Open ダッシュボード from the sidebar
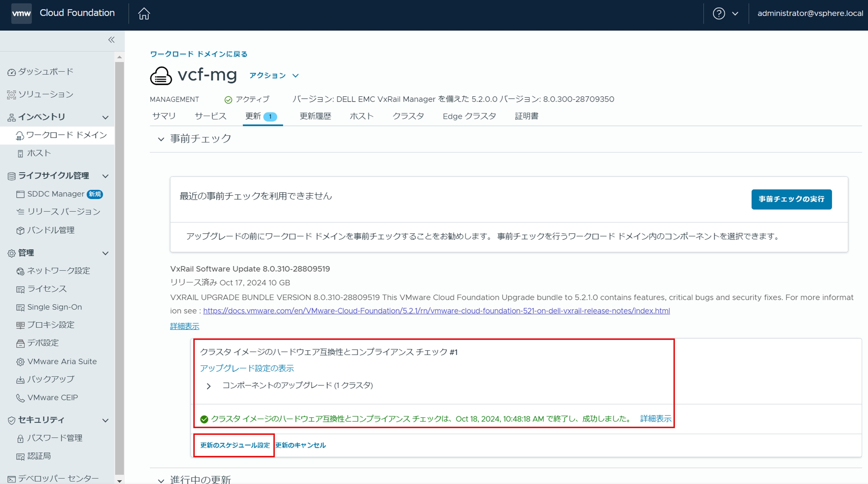Viewport: 868px width, 484px height. coord(45,72)
